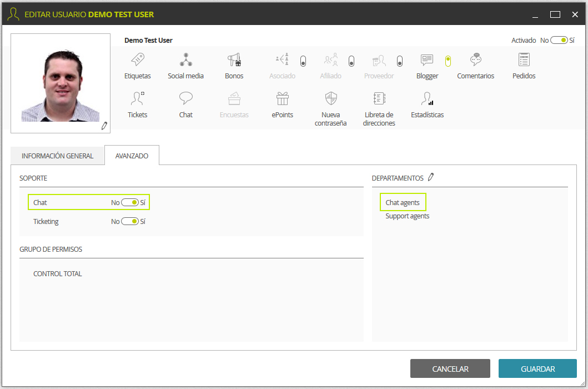
Task: Select the Avanzado tab
Action: point(132,156)
